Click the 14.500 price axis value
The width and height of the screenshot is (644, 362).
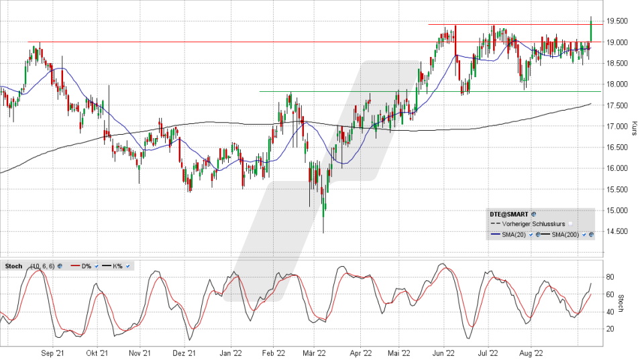tap(618, 231)
